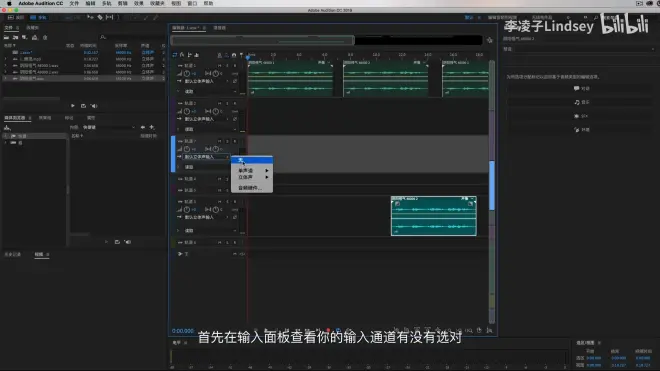Open the 单声道 submenu in the popup
This screenshot has width=660, height=371.
[252, 171]
